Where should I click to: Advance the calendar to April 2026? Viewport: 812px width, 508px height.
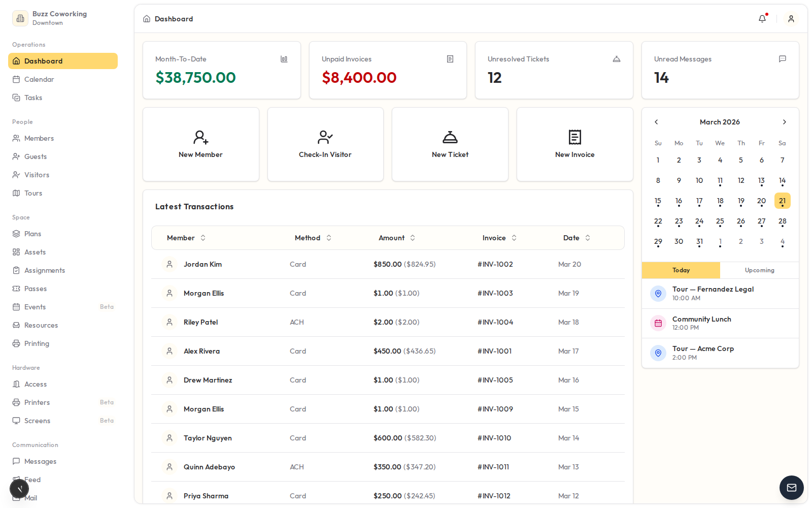[x=784, y=122]
